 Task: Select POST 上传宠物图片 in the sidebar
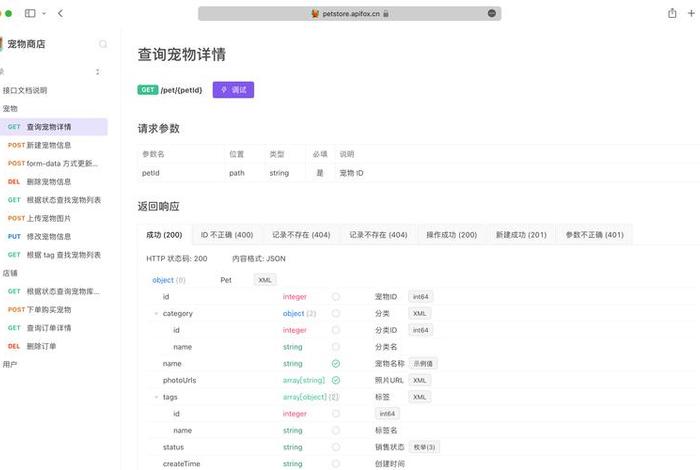click(x=54, y=218)
